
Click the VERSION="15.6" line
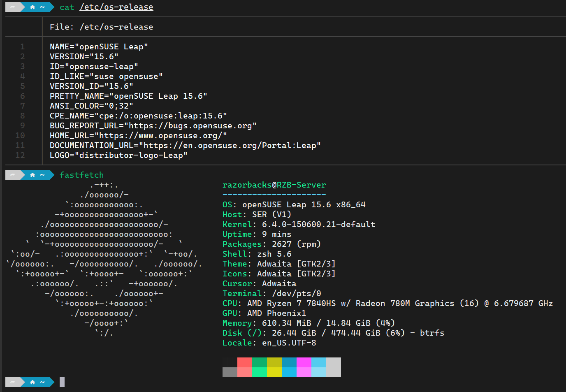(x=84, y=56)
